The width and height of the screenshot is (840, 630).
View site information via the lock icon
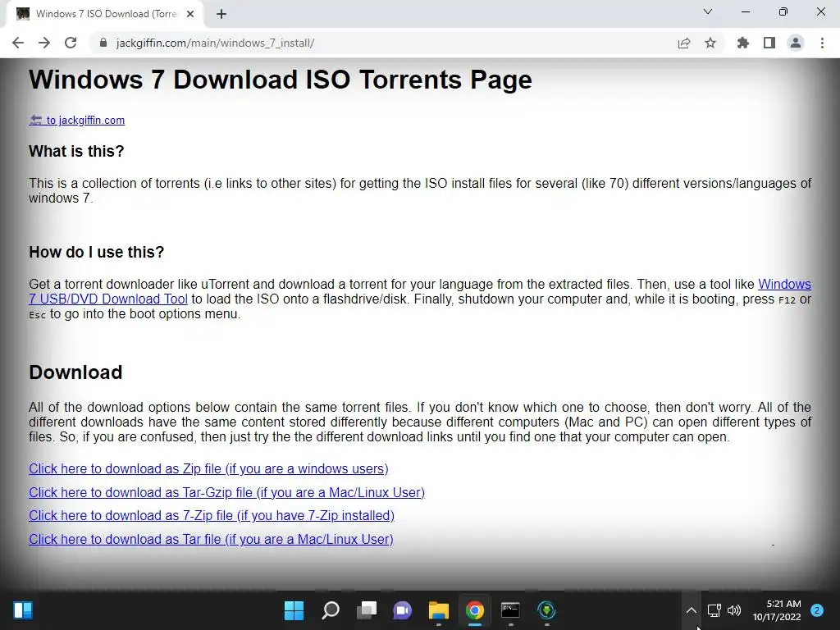tap(103, 43)
